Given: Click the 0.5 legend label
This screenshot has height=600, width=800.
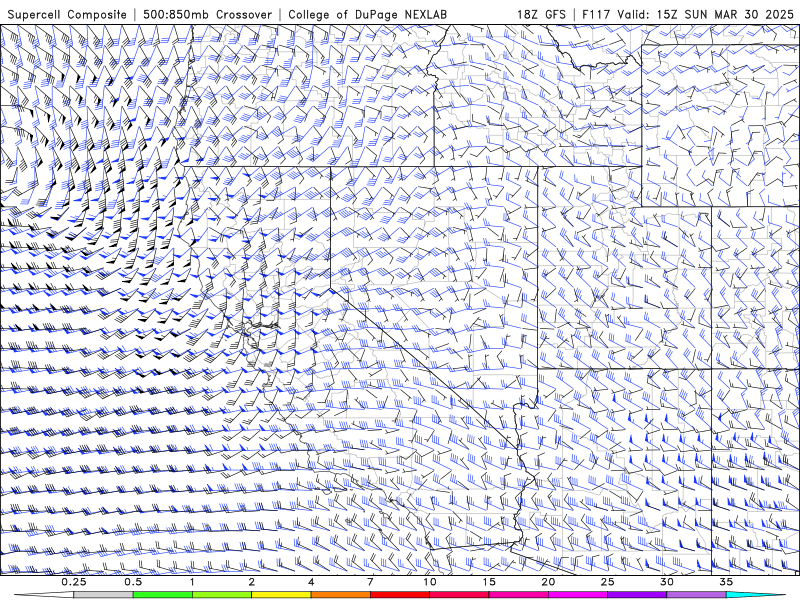Looking at the screenshot, I should (133, 582).
